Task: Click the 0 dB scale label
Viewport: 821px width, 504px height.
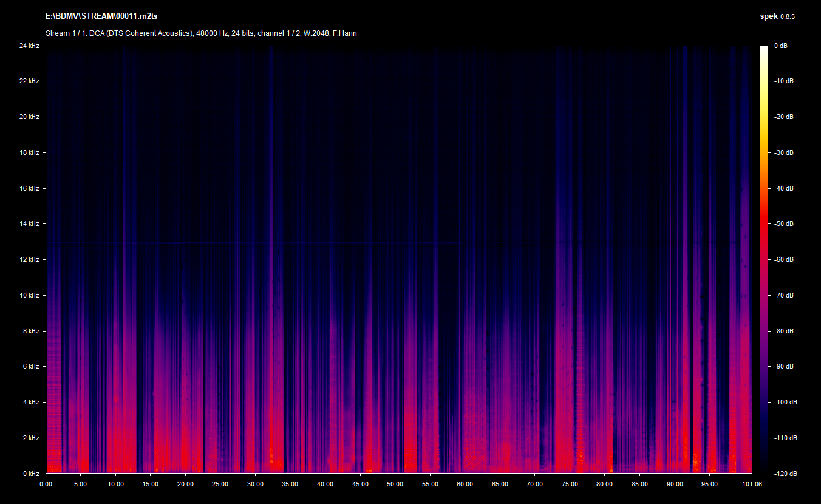Action: click(782, 46)
